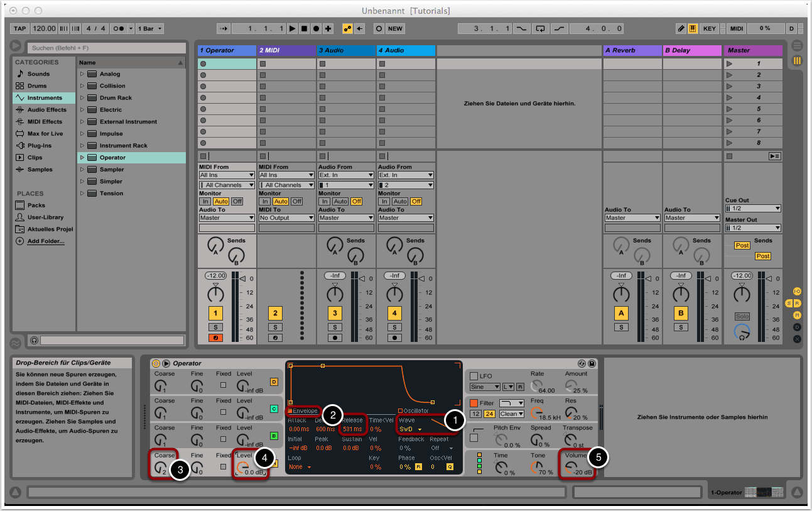Expand the Analog folder in the browser
This screenshot has height=511, width=812.
82,74
